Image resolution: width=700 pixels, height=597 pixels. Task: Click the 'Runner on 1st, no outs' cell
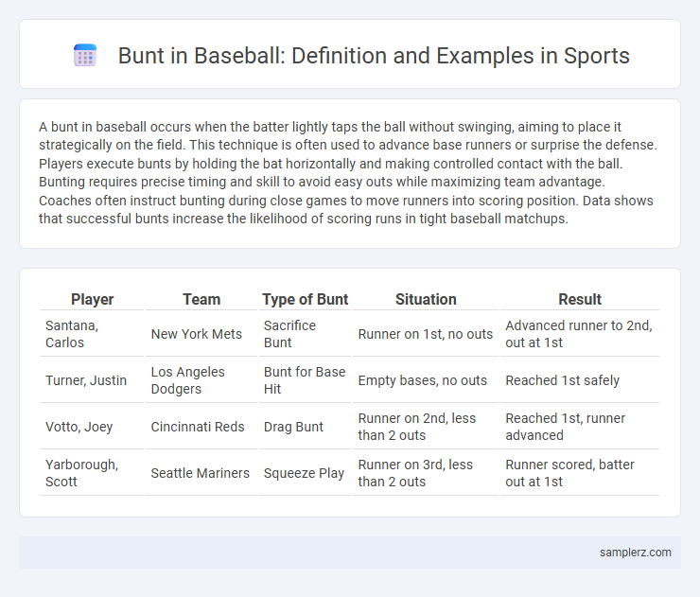(426, 334)
